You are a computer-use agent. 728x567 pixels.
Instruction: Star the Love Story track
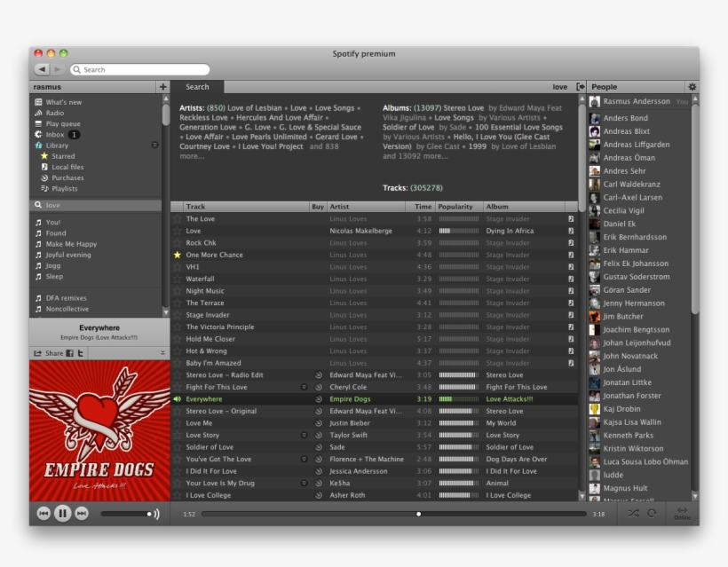point(177,435)
